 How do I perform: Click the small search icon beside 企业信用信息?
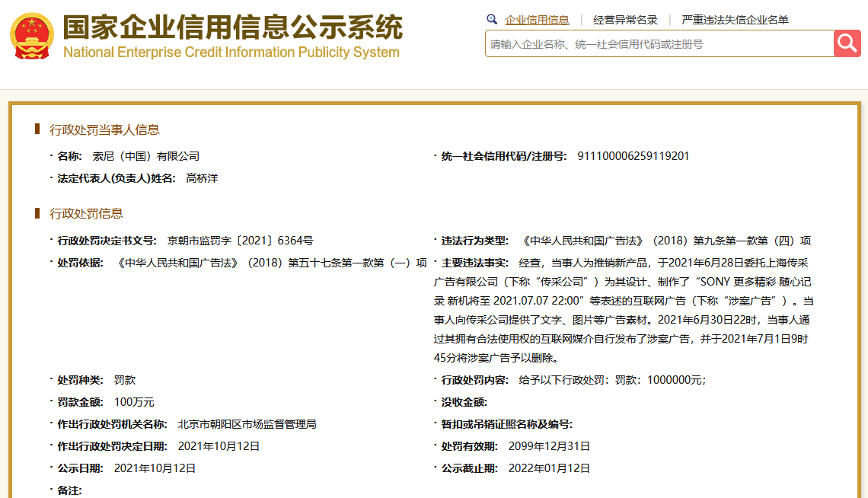coord(492,19)
